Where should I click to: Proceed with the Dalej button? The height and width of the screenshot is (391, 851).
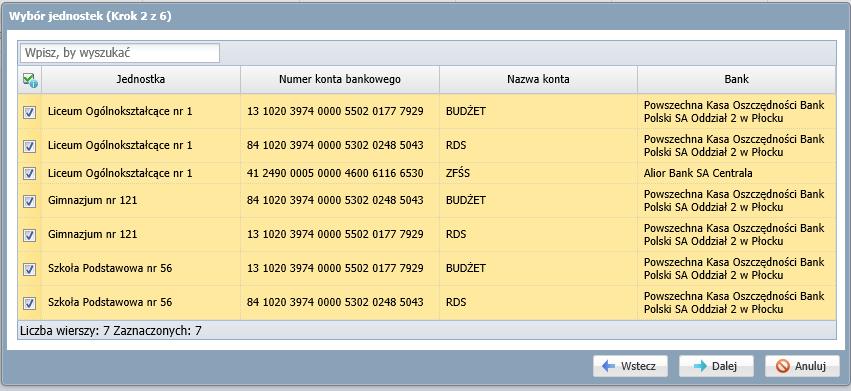[716, 366]
